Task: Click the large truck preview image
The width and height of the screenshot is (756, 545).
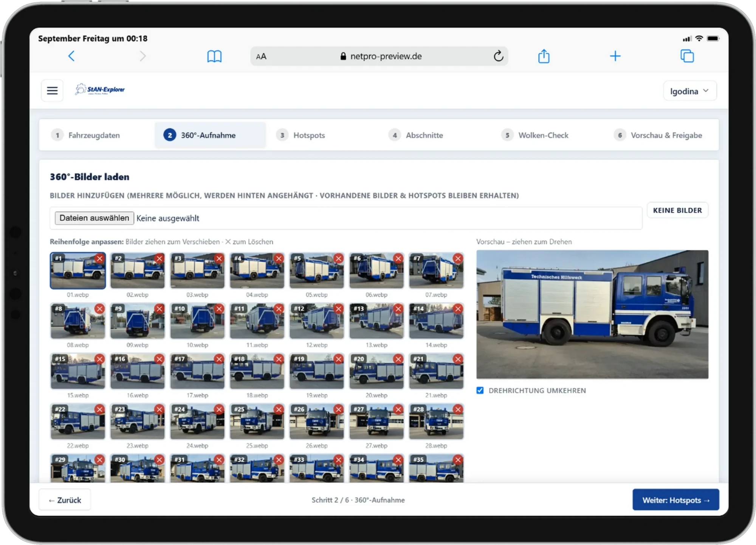Action: pos(592,314)
